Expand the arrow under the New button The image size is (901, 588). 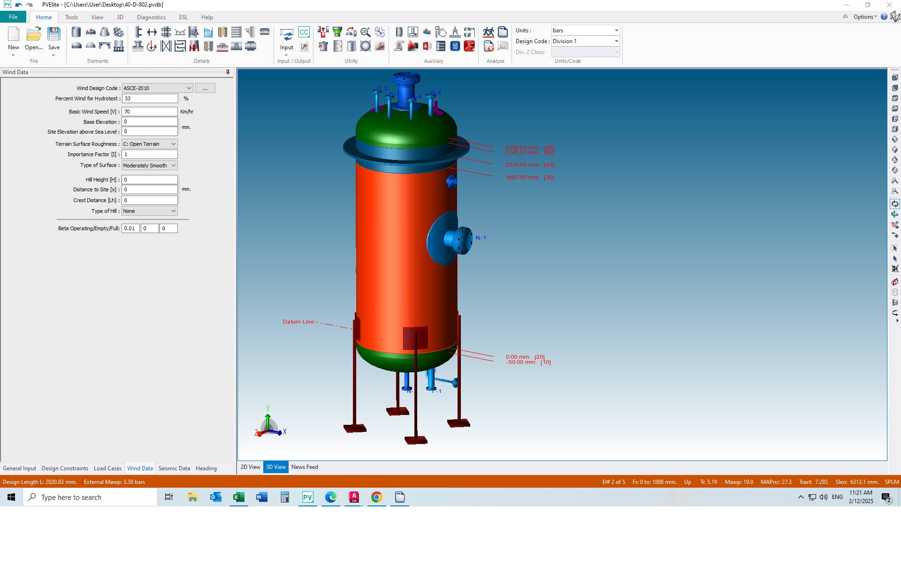click(x=13, y=55)
